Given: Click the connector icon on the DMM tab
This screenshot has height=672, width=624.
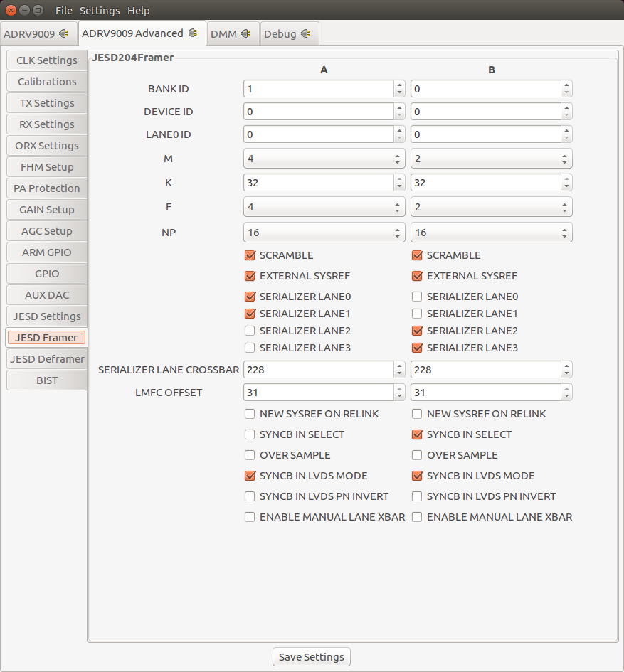Looking at the screenshot, I should pos(245,33).
